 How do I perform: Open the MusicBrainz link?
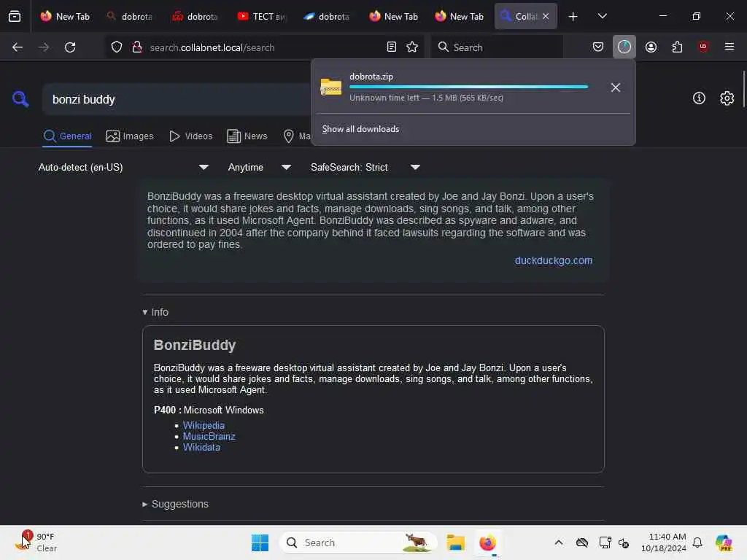pyautogui.click(x=209, y=436)
